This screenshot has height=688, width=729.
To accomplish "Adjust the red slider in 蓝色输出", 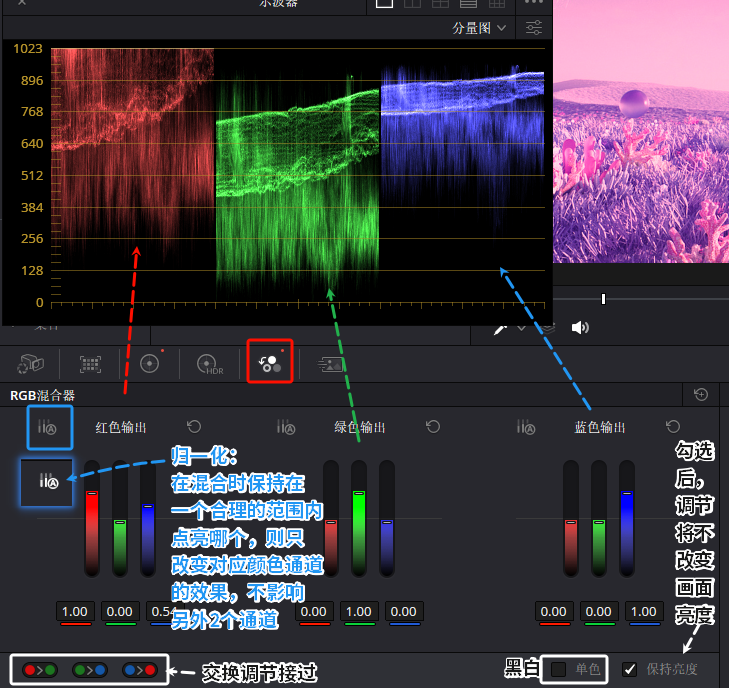I will tap(571, 519).
